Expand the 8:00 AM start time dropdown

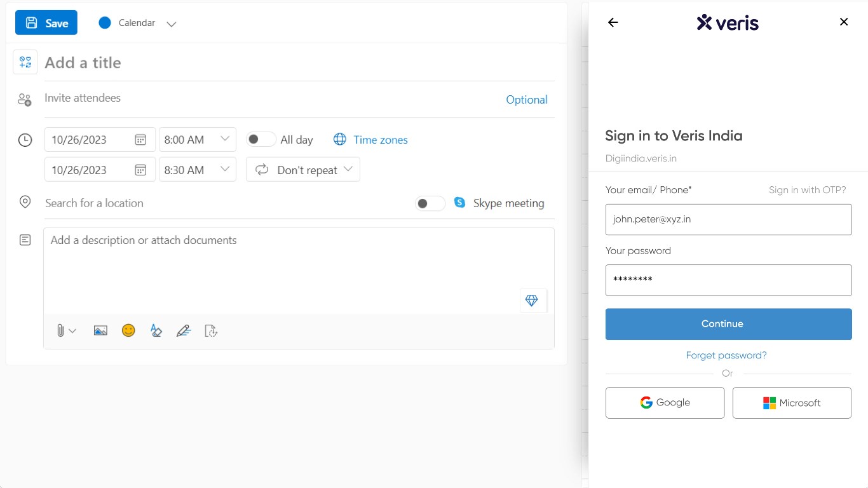(x=225, y=139)
